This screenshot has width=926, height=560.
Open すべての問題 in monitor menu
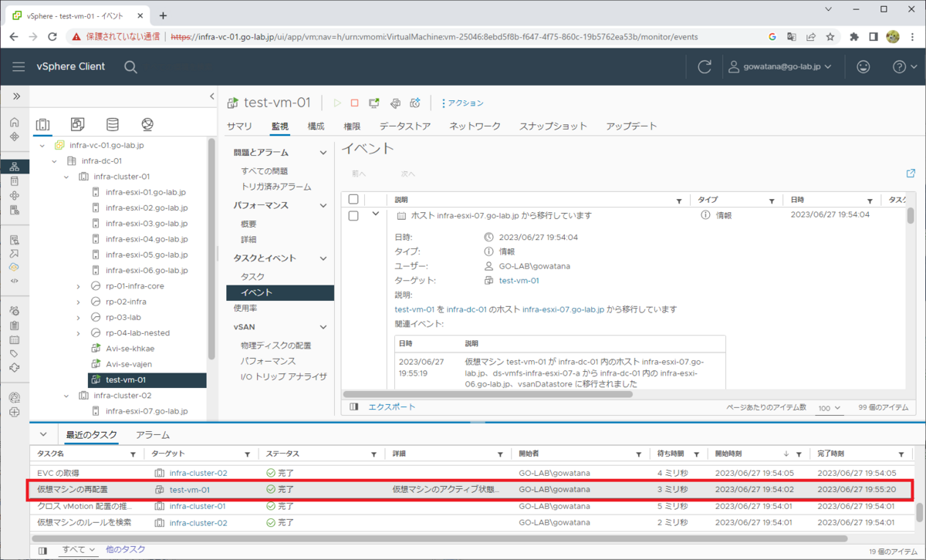pos(265,170)
